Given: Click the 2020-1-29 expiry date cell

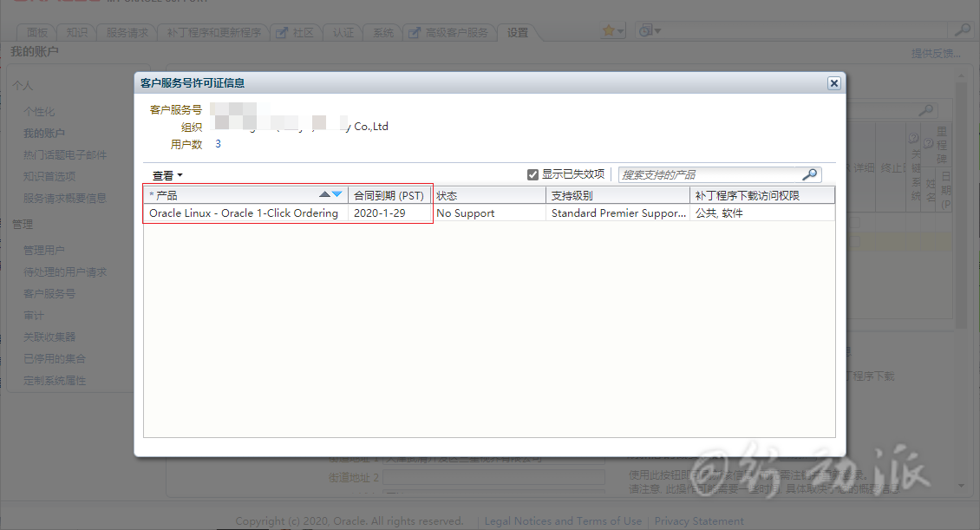Looking at the screenshot, I should tap(379, 213).
